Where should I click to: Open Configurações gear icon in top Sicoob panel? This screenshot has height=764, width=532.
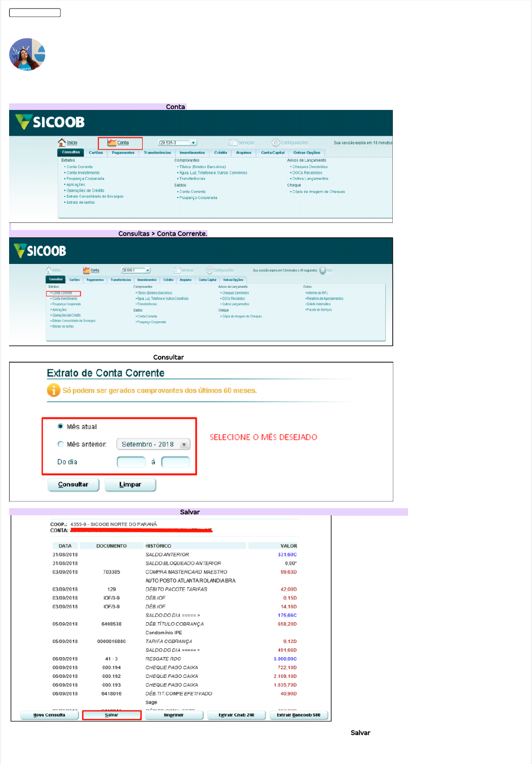click(x=275, y=143)
